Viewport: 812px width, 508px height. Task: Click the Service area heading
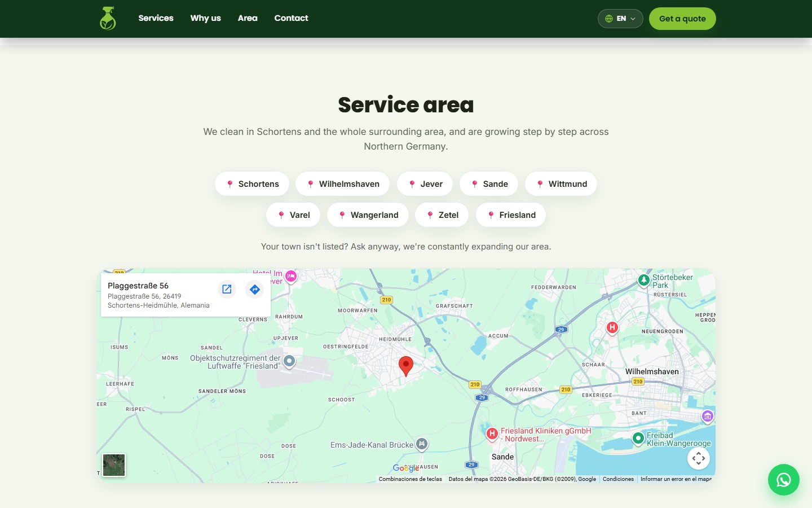tap(406, 105)
